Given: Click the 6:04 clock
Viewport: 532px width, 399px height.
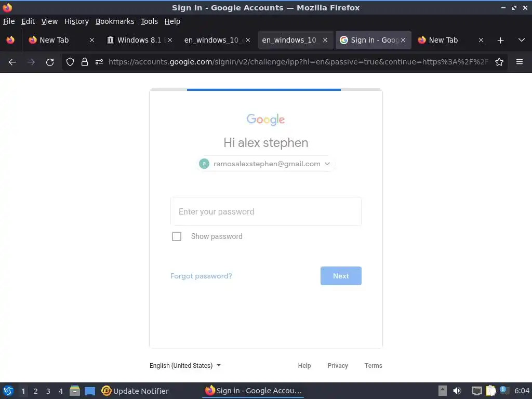Looking at the screenshot, I should [522, 391].
